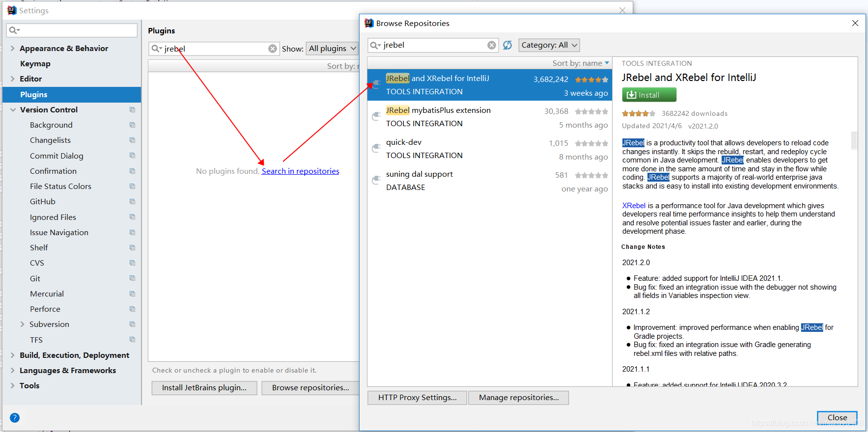Select the Plugins settings item
868x432 pixels.
[72, 94]
